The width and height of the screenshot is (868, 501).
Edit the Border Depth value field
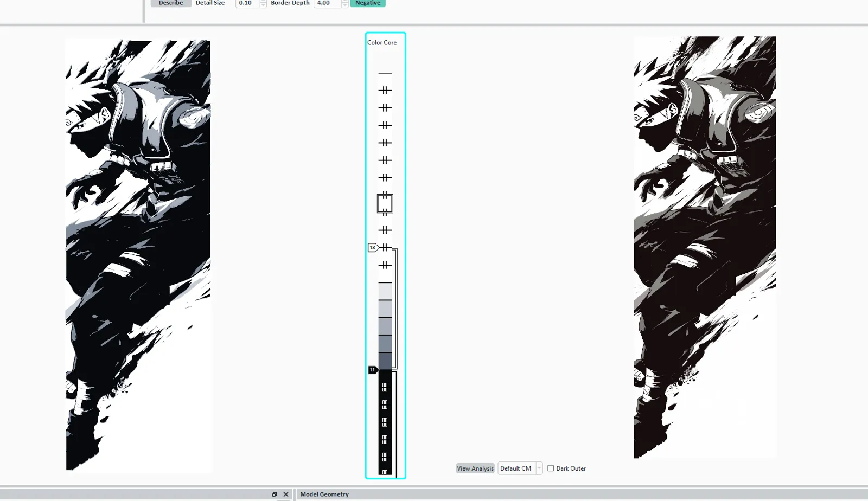(x=327, y=3)
